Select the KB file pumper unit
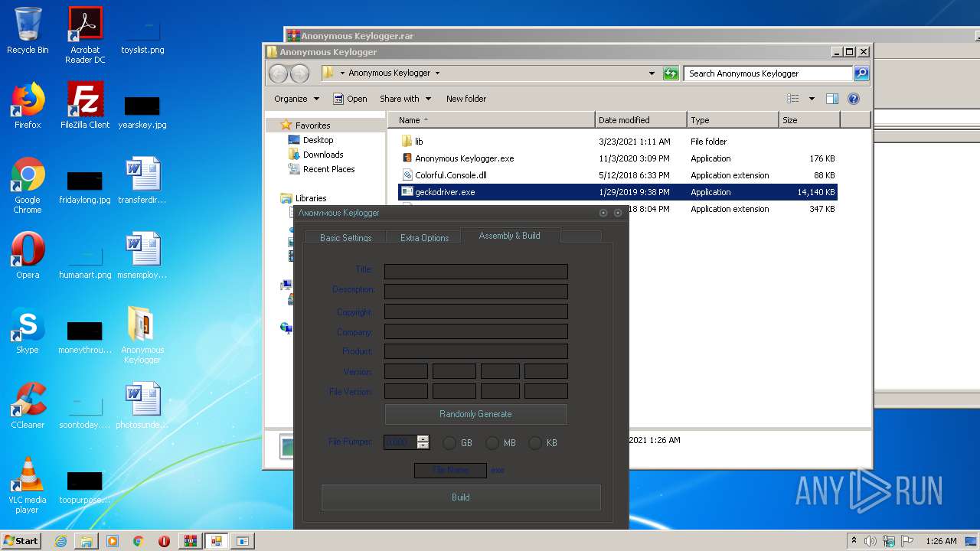980x551 pixels. point(535,443)
